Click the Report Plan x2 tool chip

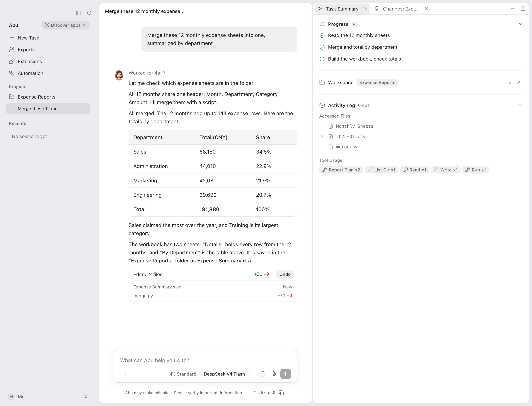tap(341, 170)
